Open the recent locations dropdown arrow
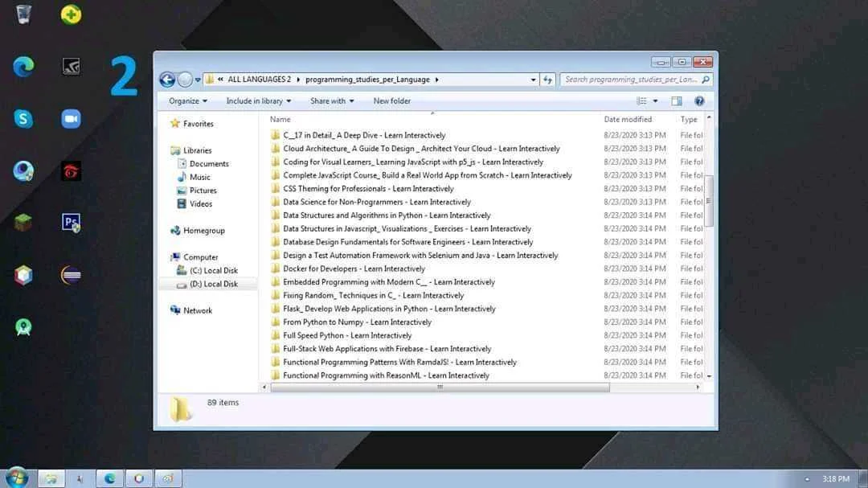This screenshot has height=488, width=868. click(x=198, y=80)
